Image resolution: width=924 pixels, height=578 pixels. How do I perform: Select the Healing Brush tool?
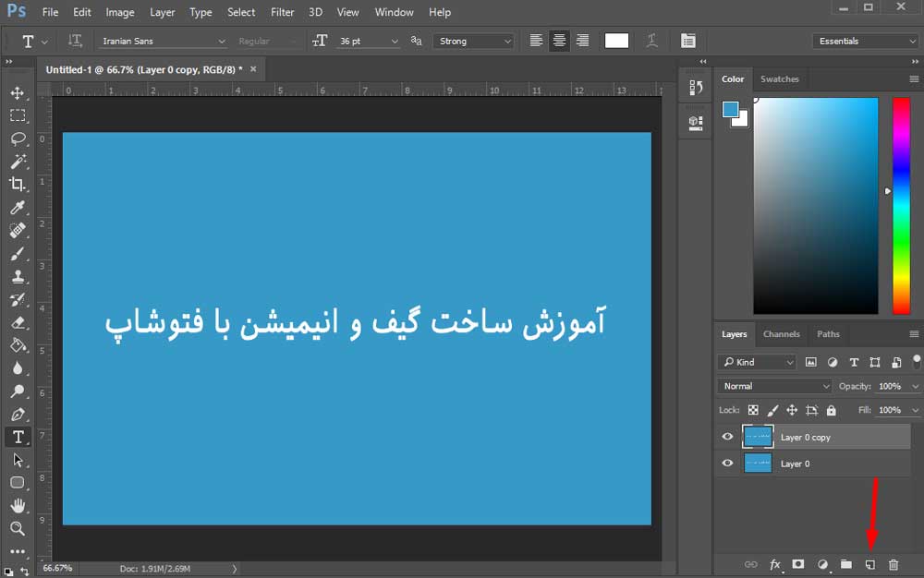(x=18, y=230)
